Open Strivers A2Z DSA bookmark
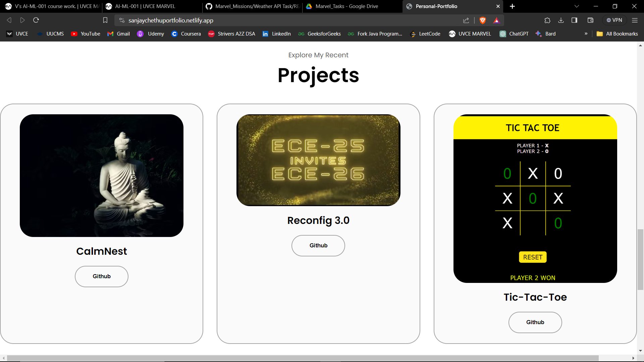The width and height of the screenshot is (644, 362). coord(231,34)
